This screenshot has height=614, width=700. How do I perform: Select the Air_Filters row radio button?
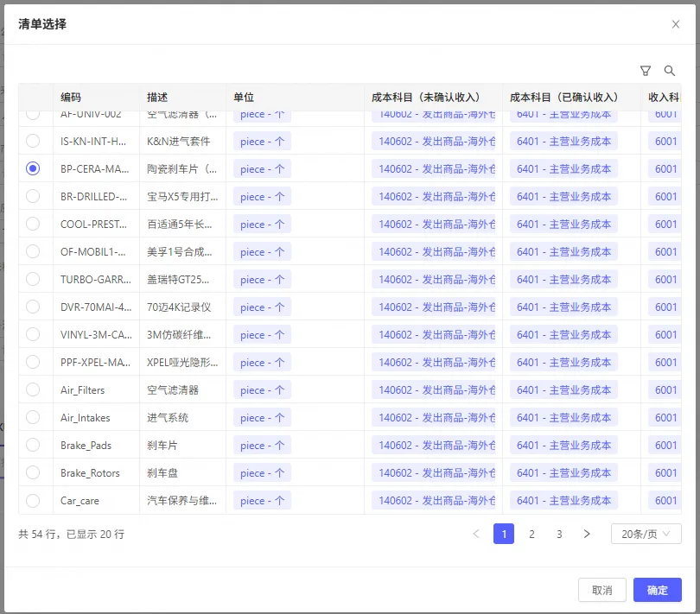(33, 389)
